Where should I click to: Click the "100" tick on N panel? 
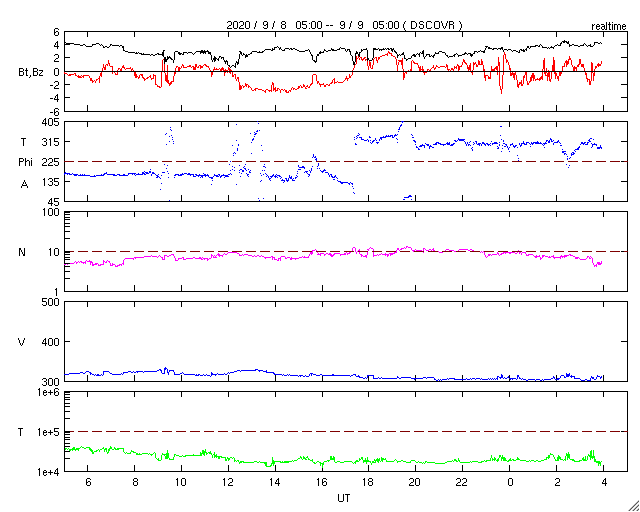51,212
